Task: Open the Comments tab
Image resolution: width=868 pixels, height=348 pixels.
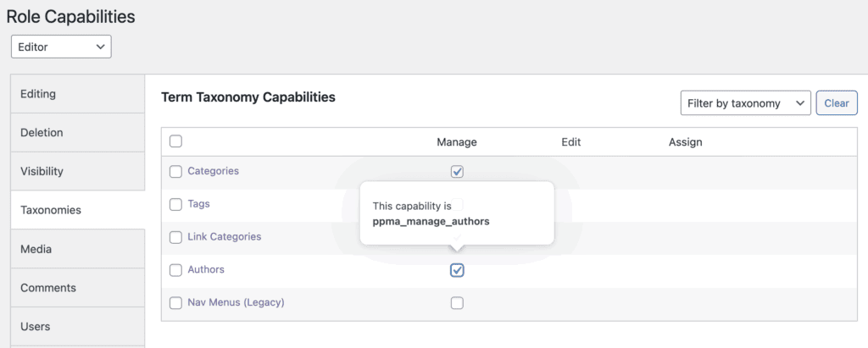Action: (x=78, y=288)
